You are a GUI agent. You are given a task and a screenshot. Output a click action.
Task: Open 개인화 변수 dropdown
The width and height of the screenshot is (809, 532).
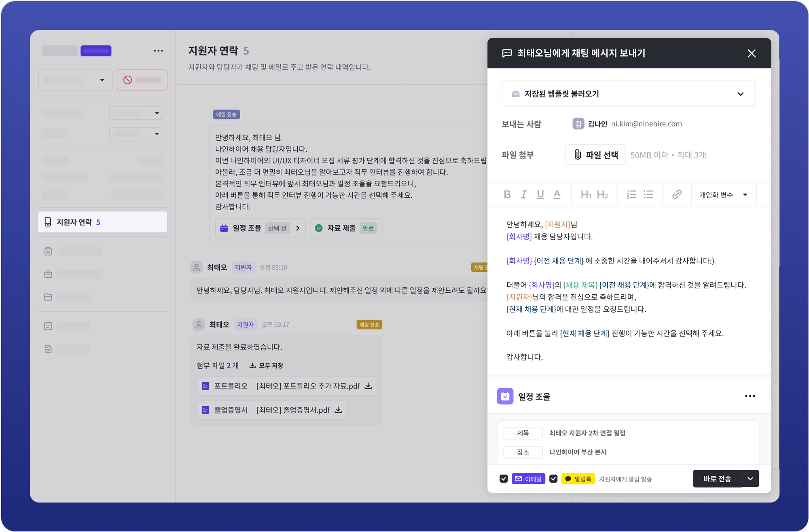pyautogui.click(x=723, y=195)
